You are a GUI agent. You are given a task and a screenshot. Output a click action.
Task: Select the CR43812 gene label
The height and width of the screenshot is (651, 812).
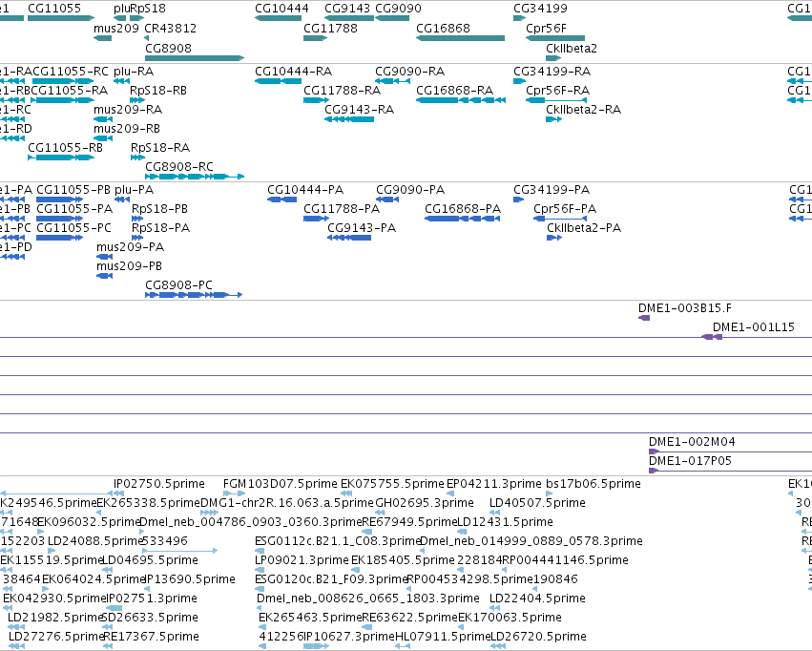171,29
